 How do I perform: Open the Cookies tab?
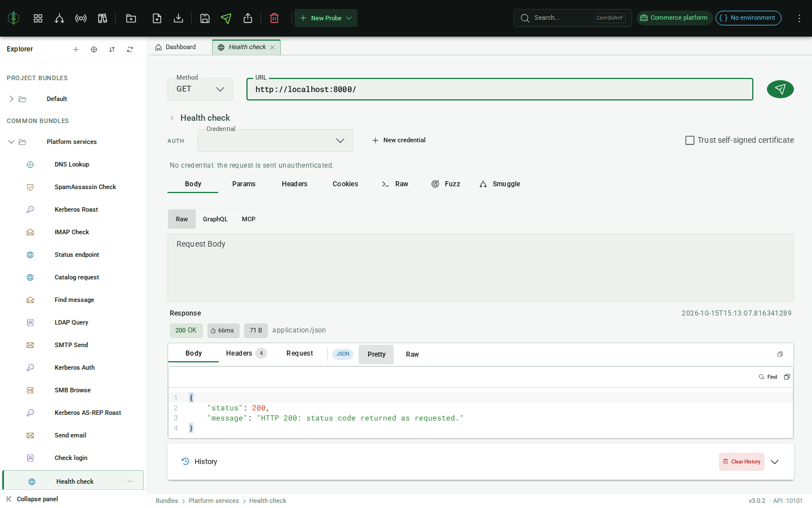tap(345, 184)
